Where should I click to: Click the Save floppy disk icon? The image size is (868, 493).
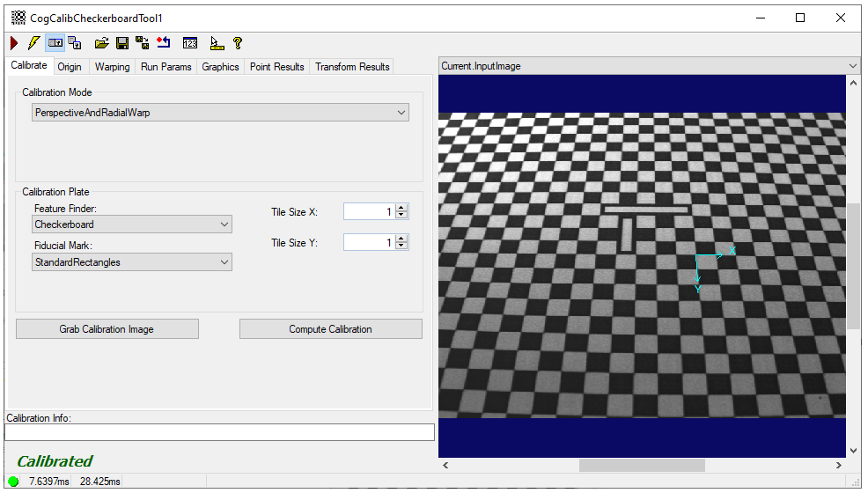[x=122, y=42]
